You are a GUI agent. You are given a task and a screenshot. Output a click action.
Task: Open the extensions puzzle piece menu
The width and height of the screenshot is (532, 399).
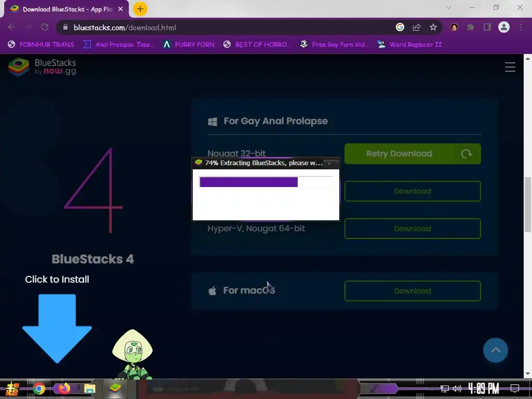(x=471, y=27)
